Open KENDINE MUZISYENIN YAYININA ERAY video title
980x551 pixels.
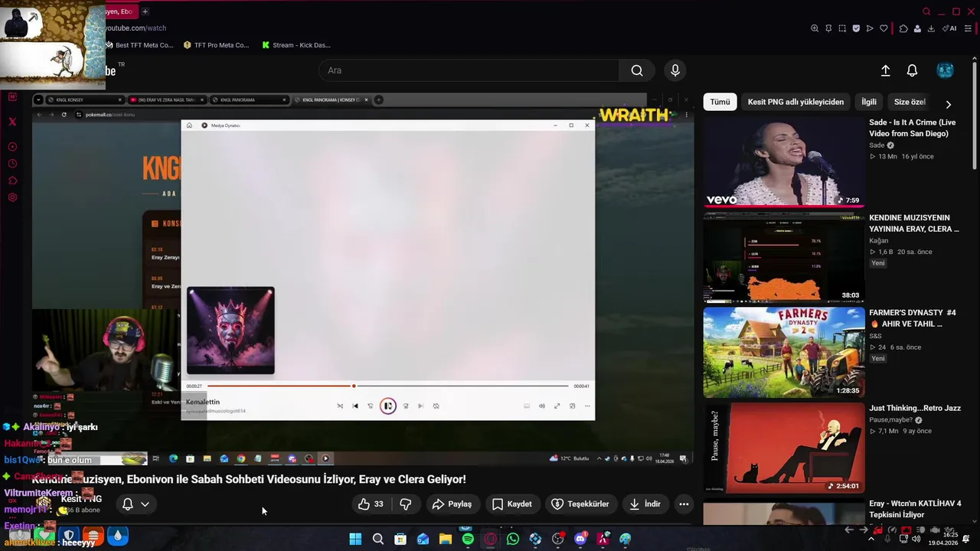point(914,223)
